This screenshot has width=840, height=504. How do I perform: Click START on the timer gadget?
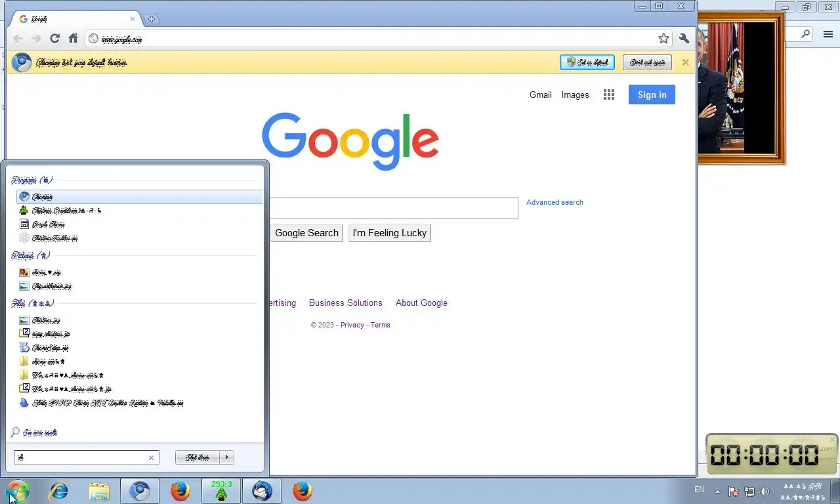click(828, 450)
